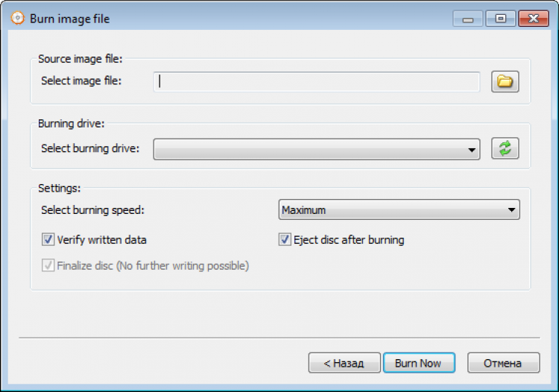
Task: Focus the Select image file text field
Action: pos(317,82)
